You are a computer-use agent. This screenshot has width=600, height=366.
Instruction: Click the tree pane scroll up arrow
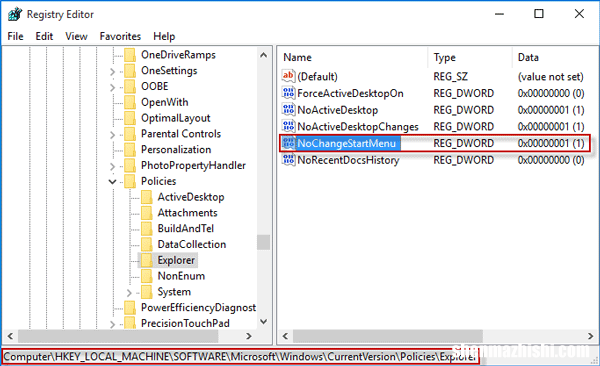(264, 55)
